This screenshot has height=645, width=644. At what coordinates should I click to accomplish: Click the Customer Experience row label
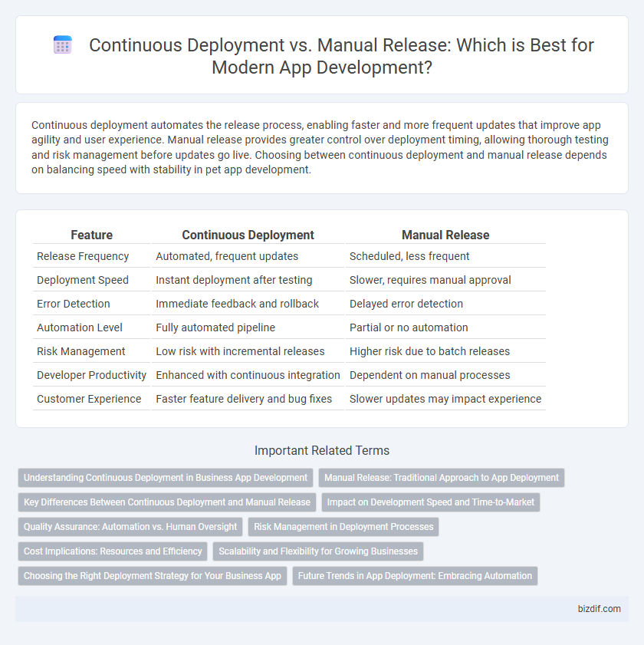[x=89, y=399]
